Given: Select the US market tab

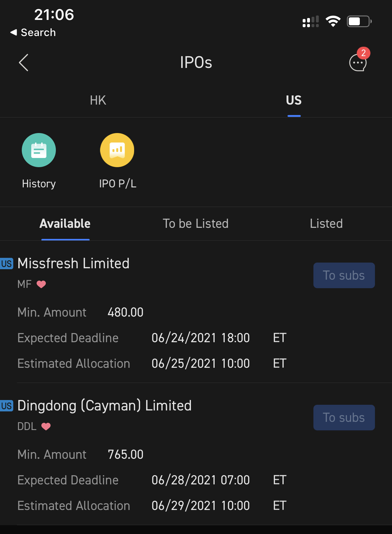Looking at the screenshot, I should (x=294, y=100).
